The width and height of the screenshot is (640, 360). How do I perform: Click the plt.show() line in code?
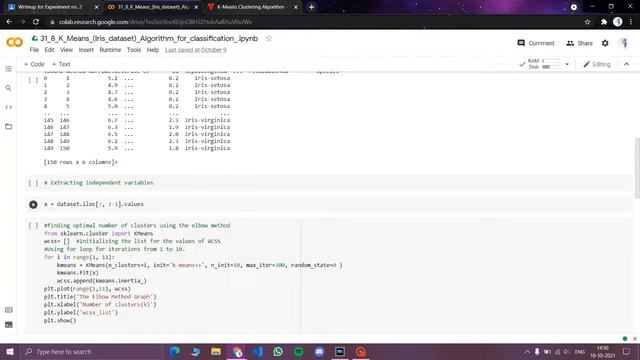tap(60, 320)
